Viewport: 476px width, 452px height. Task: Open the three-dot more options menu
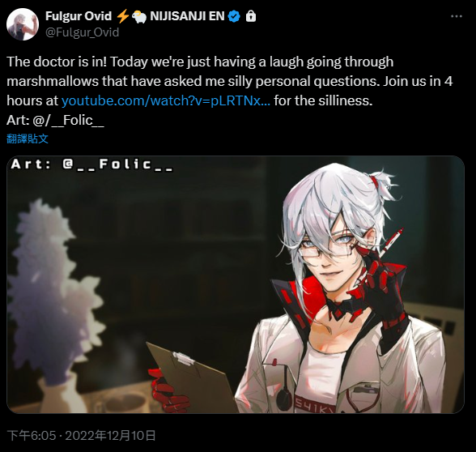tap(457, 16)
